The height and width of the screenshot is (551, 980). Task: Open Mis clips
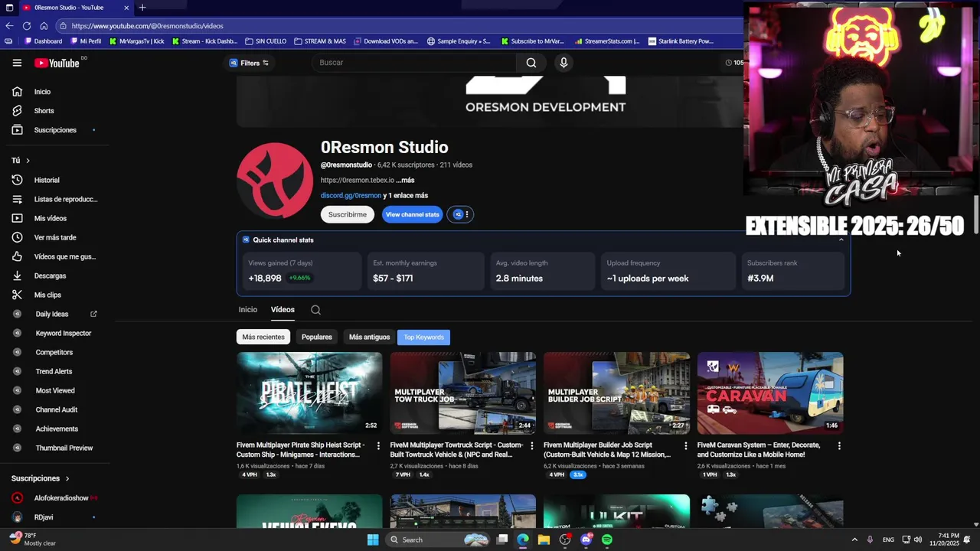point(54,295)
